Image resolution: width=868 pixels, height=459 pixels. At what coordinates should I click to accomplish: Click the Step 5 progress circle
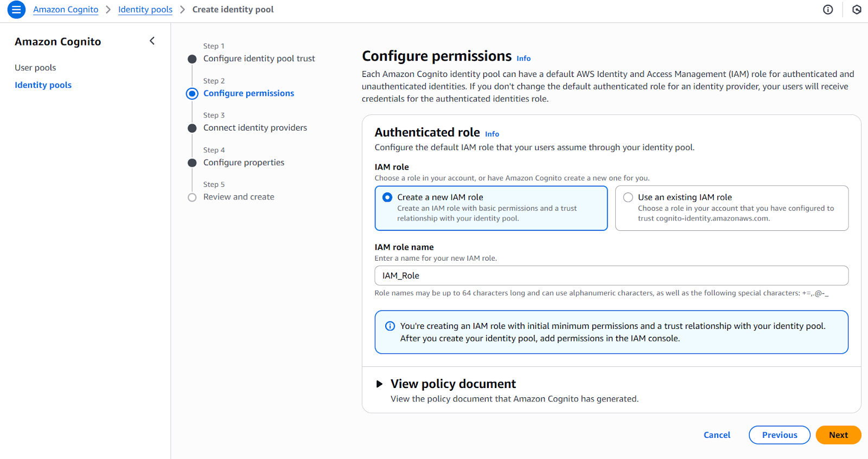pos(192,197)
